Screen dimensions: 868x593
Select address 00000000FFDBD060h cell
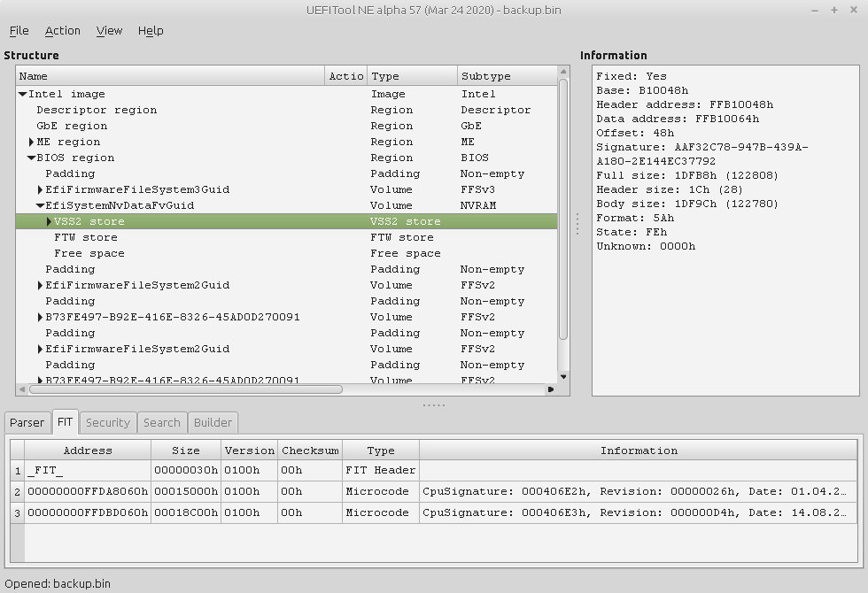(88, 512)
